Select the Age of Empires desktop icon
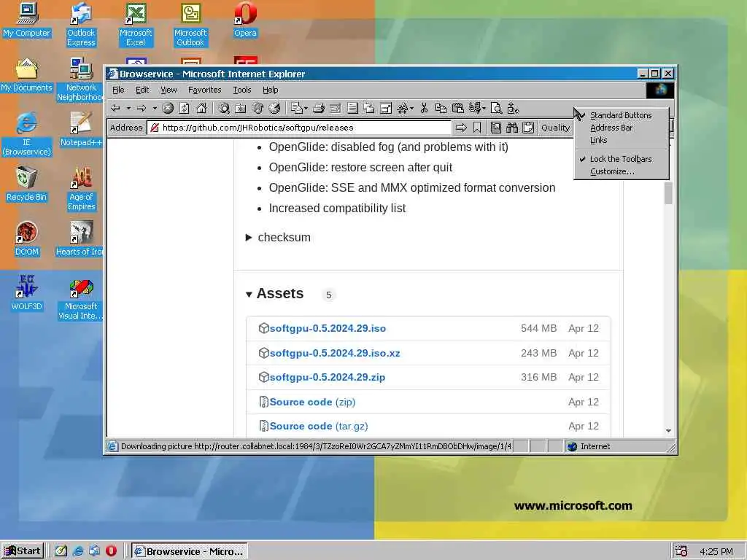747x560 pixels. pyautogui.click(x=81, y=188)
